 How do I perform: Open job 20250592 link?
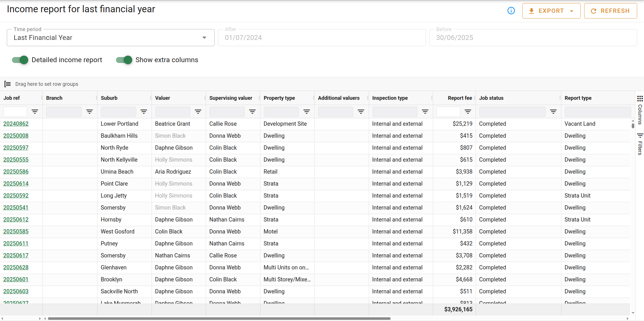click(16, 196)
